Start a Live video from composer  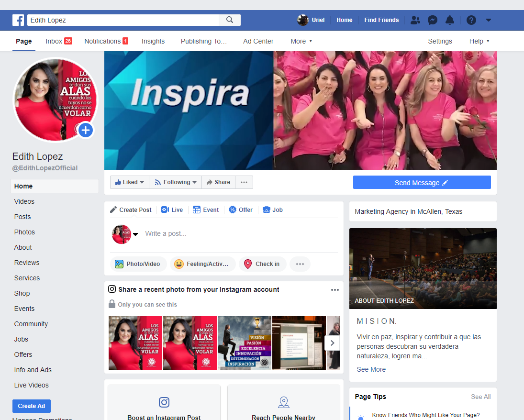[172, 210]
